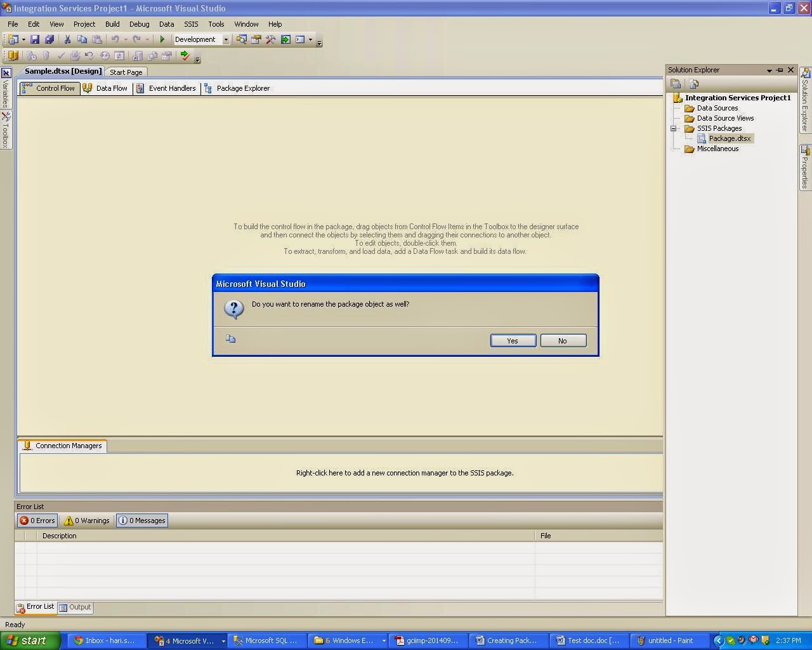This screenshot has height=650, width=812.
Task: Click the Save All toolbar icon
Action: tap(49, 39)
